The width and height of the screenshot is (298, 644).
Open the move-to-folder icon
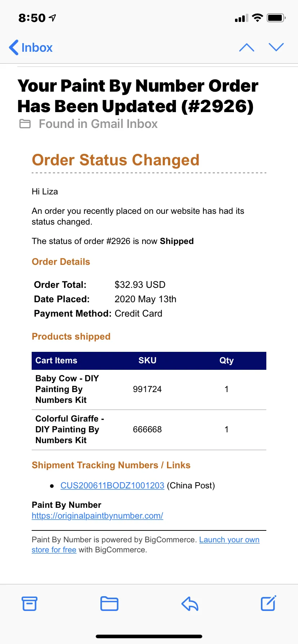[109, 603]
